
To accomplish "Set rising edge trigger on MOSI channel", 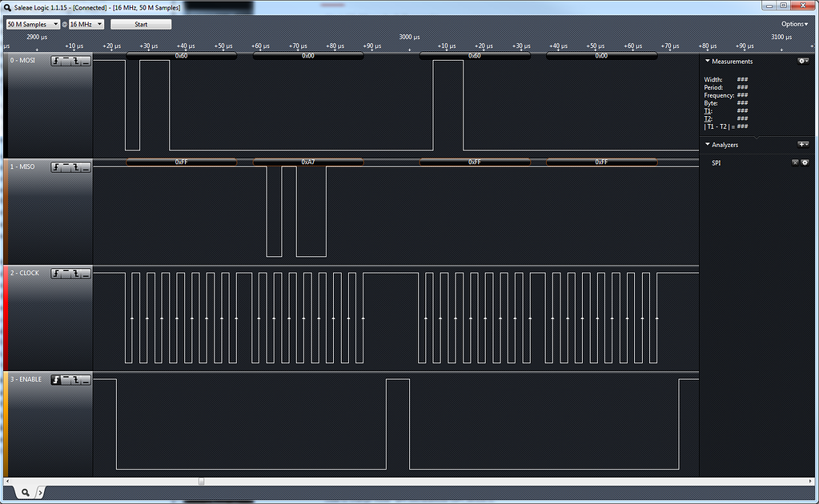I will [56, 61].
